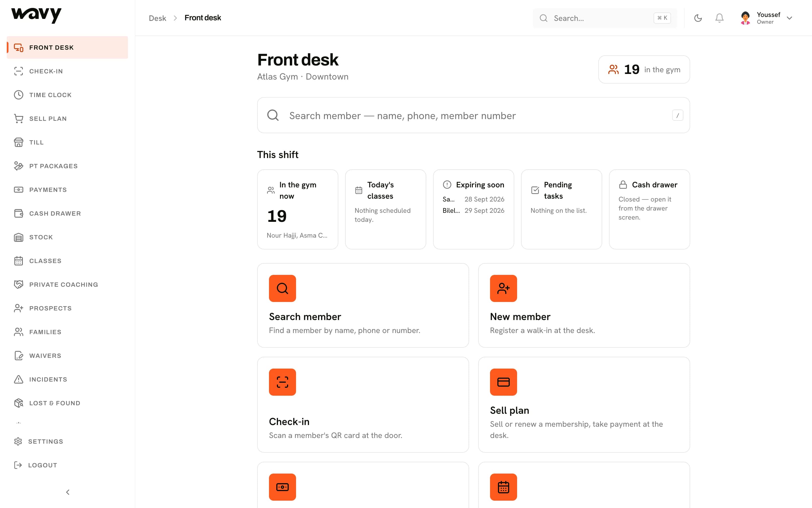Click the orange Search member magnifier icon
The image size is (812, 508).
point(283,288)
